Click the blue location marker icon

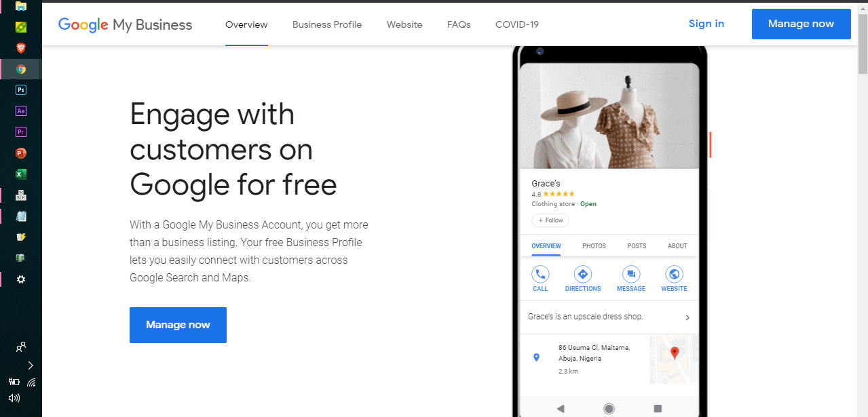[x=536, y=357]
